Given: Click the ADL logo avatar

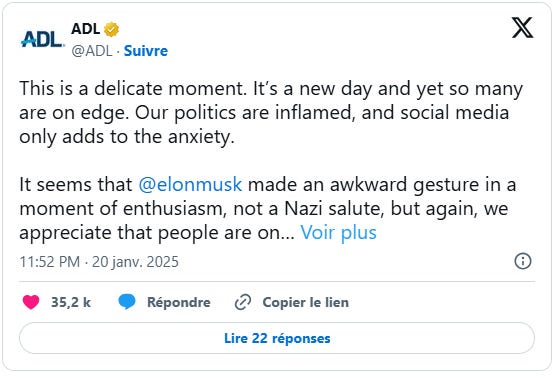Looking at the screenshot, I should 42,39.
